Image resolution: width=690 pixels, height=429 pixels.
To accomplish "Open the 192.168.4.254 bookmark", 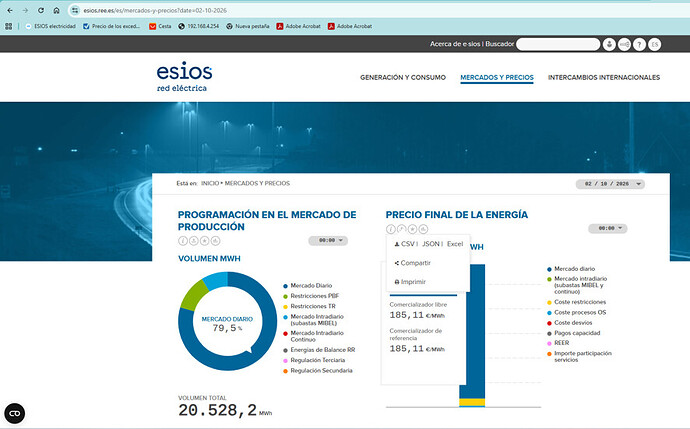I will (x=198, y=26).
